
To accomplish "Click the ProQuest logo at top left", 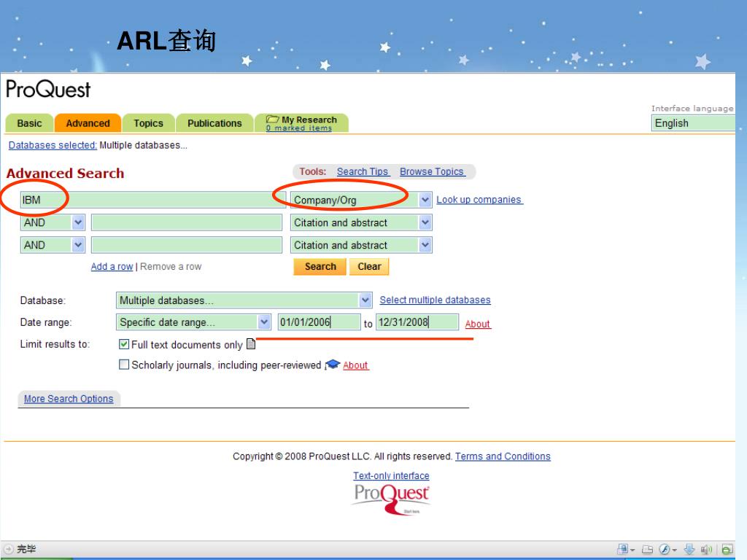I will coord(48,89).
